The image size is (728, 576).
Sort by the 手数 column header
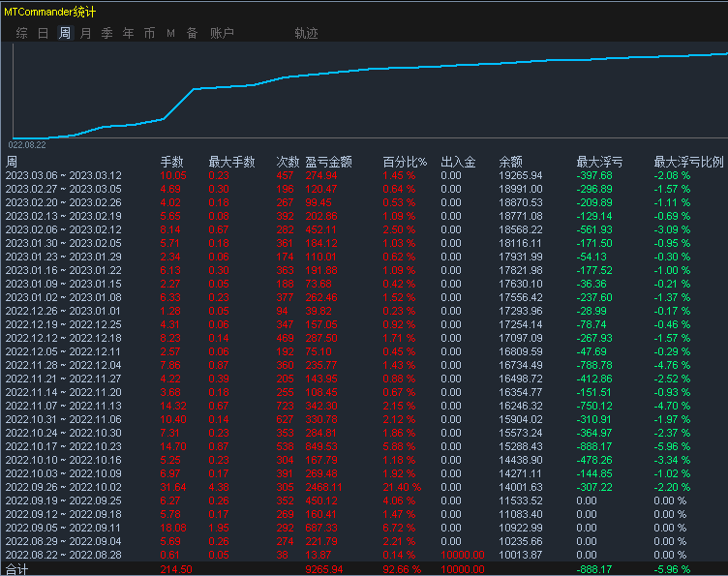pyautogui.click(x=171, y=162)
